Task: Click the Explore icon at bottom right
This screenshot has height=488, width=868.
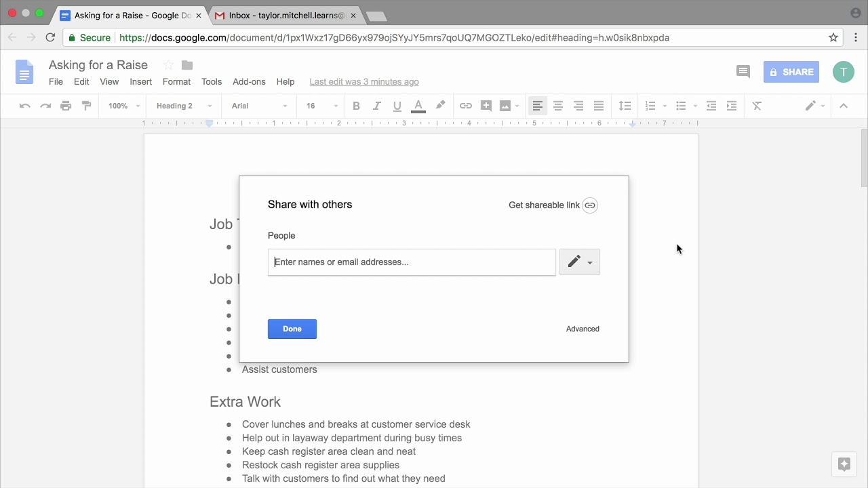Action: pos(844,464)
